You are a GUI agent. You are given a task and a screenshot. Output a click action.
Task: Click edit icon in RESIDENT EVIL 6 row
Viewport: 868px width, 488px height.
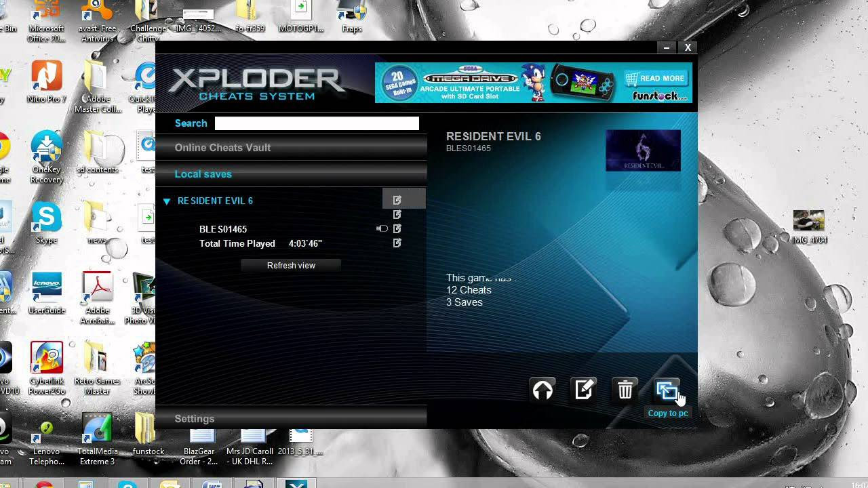(x=397, y=200)
